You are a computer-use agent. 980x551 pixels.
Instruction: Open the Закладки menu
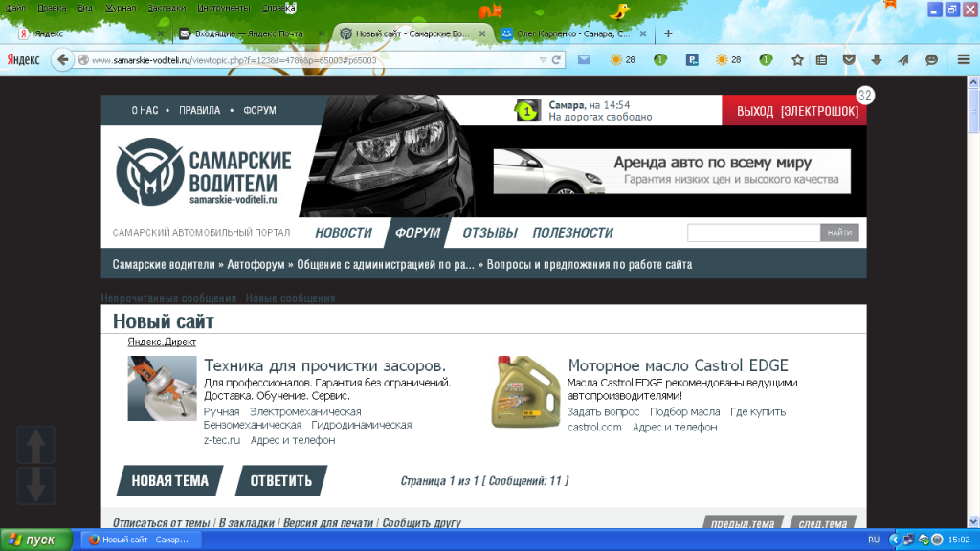(x=167, y=8)
